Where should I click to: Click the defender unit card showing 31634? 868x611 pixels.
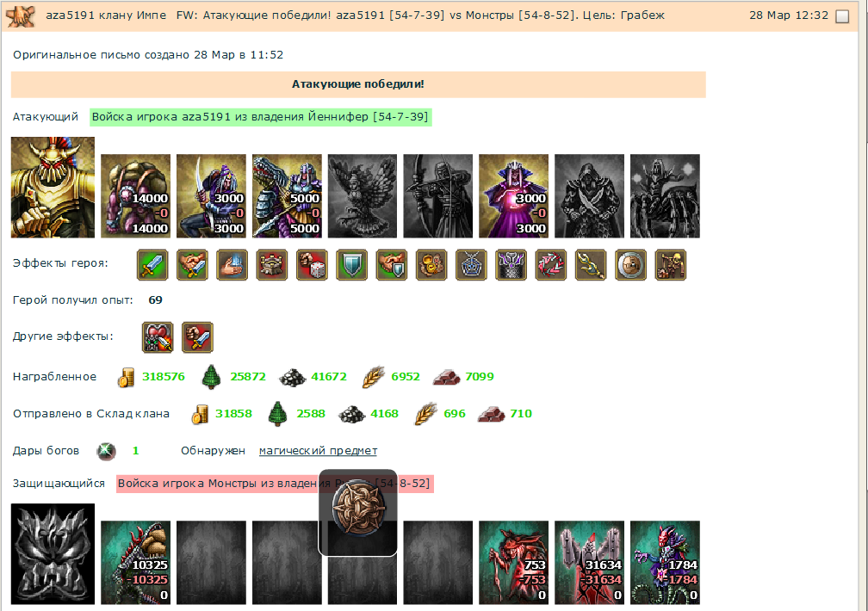(590, 562)
